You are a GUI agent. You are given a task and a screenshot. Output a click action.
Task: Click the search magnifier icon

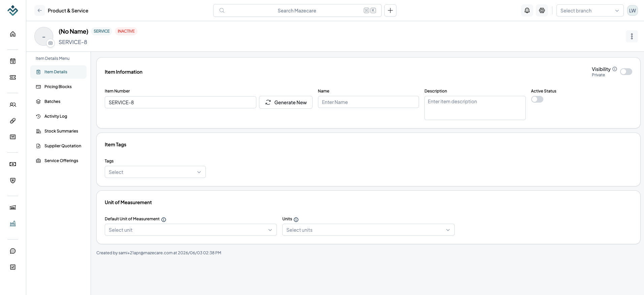(222, 10)
